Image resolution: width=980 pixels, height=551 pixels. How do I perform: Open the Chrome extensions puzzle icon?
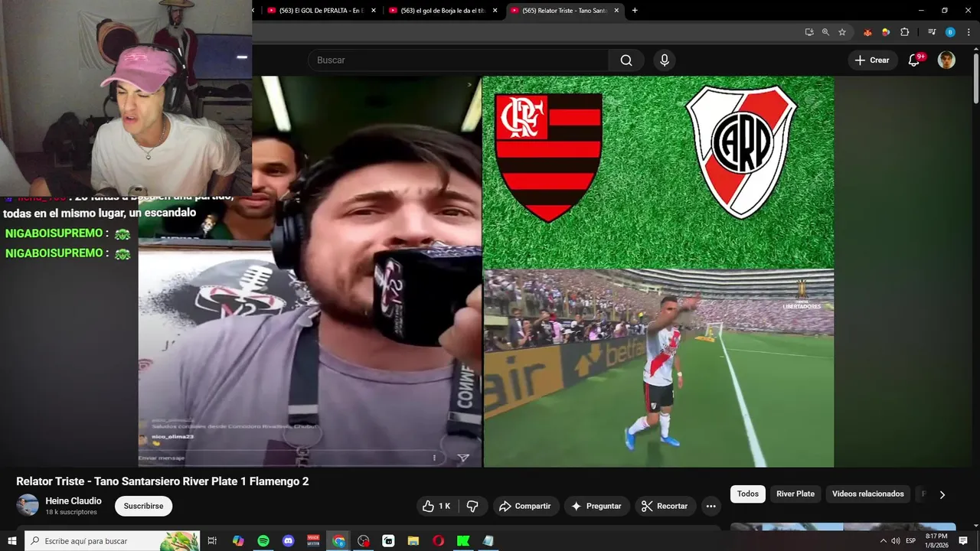pos(904,32)
